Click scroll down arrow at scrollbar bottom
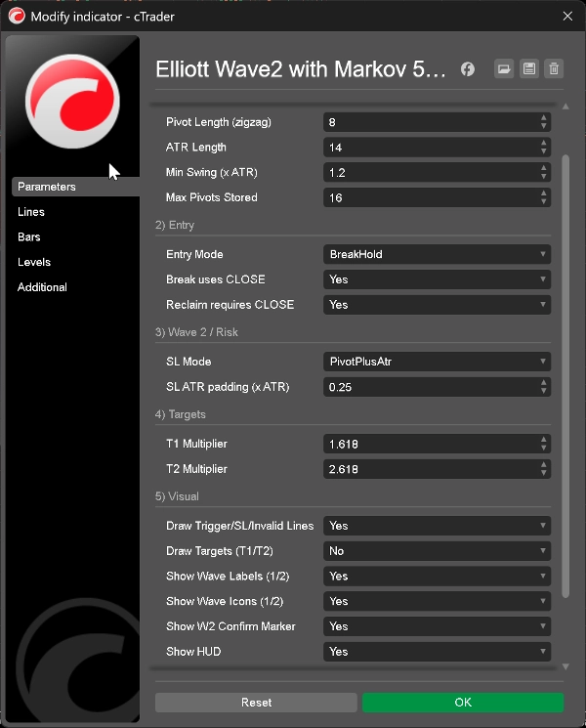586x728 pixels. click(565, 667)
